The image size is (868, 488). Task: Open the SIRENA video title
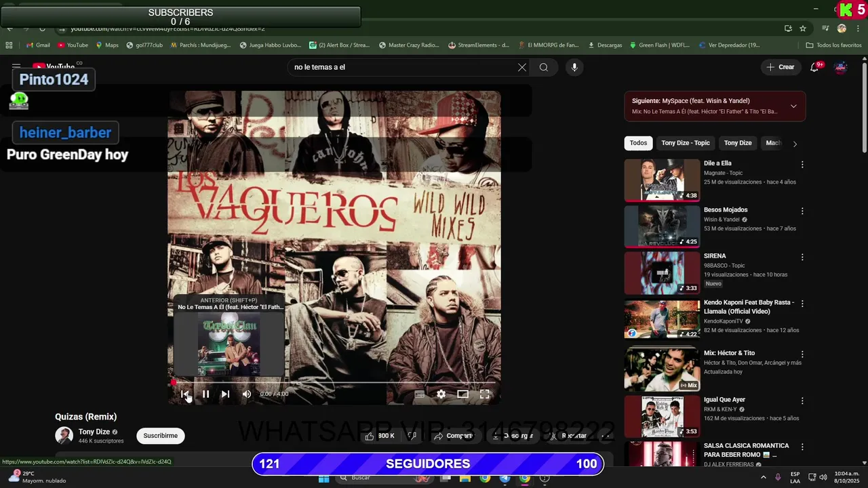[x=715, y=256]
